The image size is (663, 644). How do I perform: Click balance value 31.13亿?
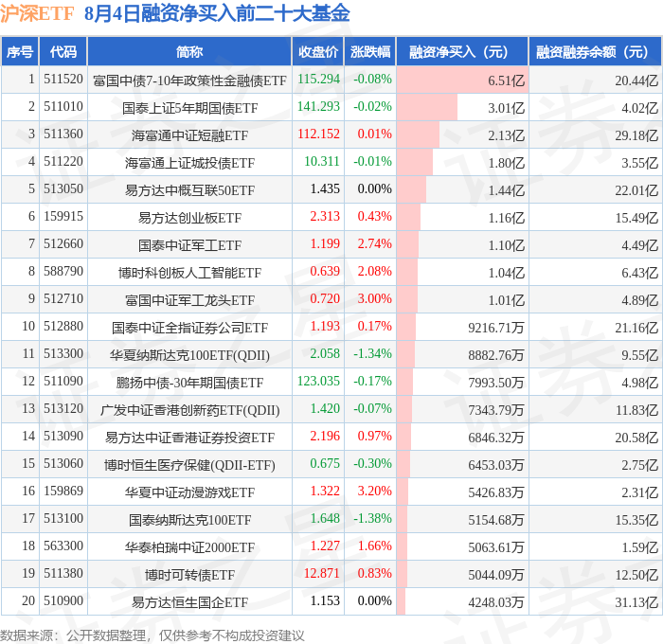pos(636,602)
